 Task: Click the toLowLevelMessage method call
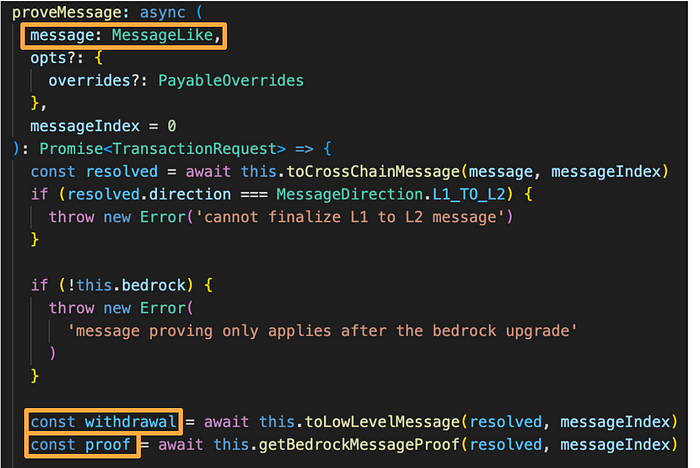[382, 422]
